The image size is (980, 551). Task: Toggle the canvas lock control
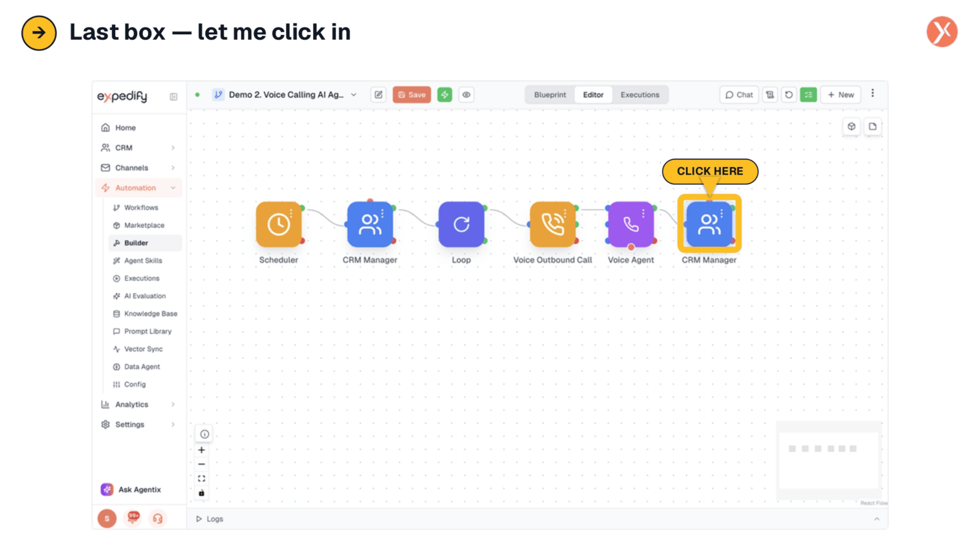[x=202, y=493]
